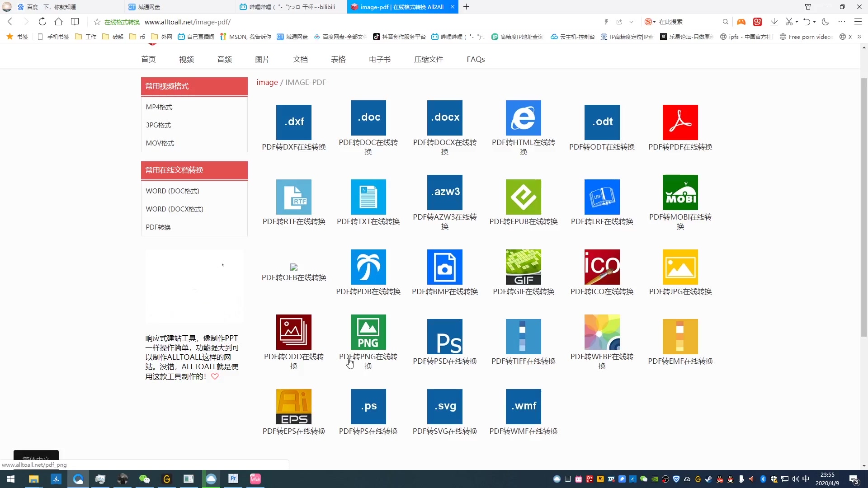Open WeChat from the taskbar
Viewport: 868px width, 488px height.
tap(145, 479)
